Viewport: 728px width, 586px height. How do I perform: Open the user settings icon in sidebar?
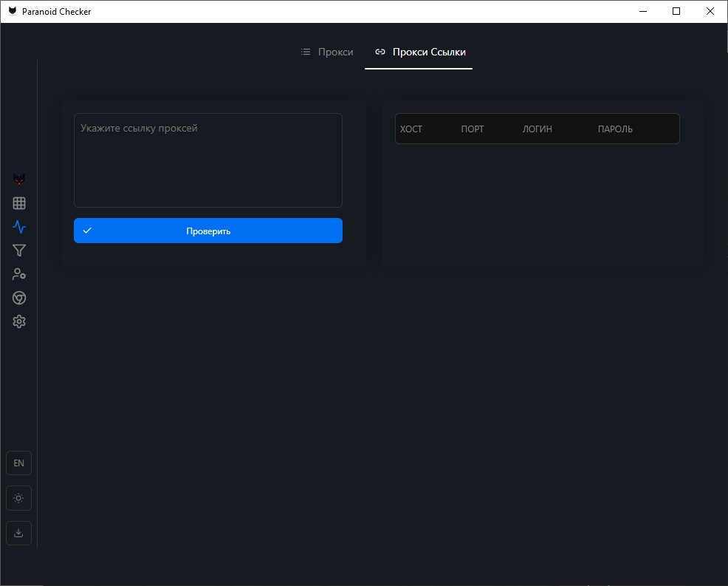[x=19, y=274]
